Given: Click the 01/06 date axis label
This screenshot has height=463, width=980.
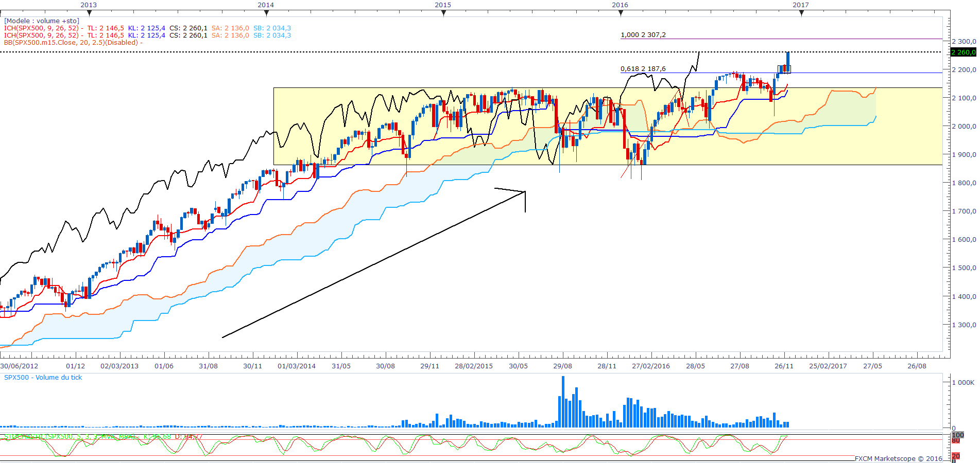Looking at the screenshot, I should [x=164, y=366].
